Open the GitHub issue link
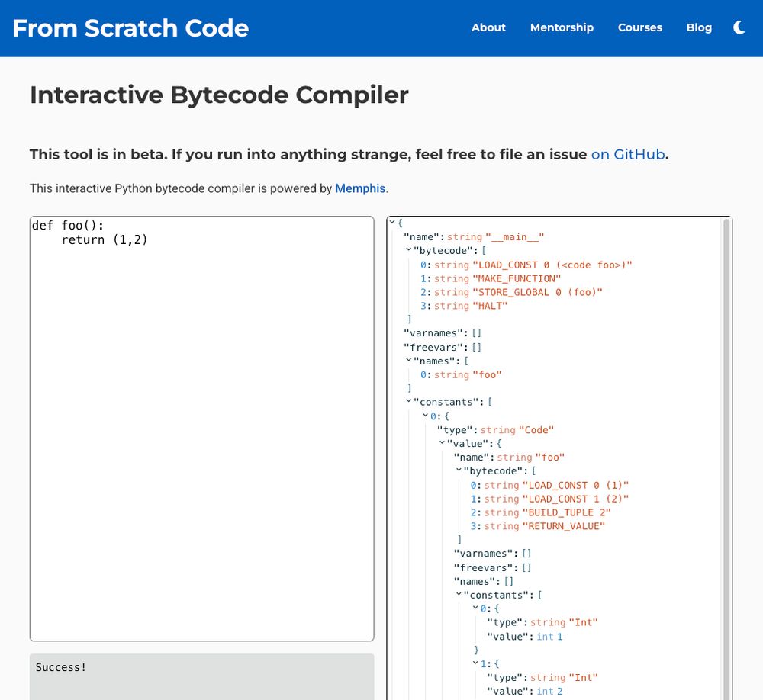Image resolution: width=763 pixels, height=700 pixels. point(626,154)
